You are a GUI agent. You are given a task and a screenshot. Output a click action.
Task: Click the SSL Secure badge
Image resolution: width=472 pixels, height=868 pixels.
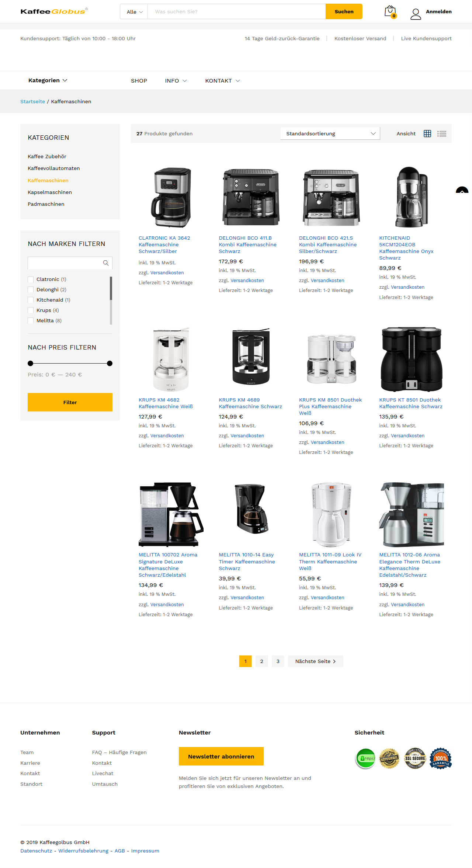point(415,758)
